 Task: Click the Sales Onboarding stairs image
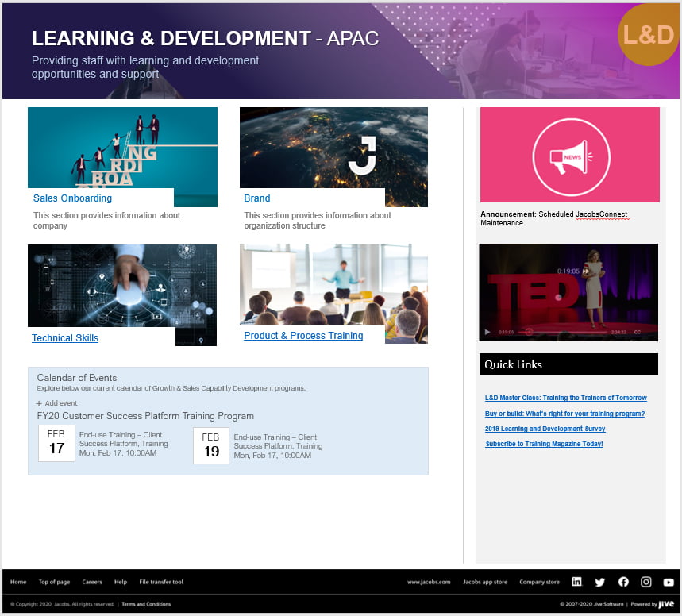122,148
